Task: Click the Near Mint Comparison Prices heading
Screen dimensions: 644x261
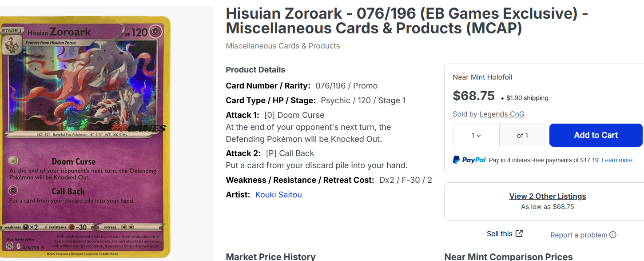Action: point(508,257)
